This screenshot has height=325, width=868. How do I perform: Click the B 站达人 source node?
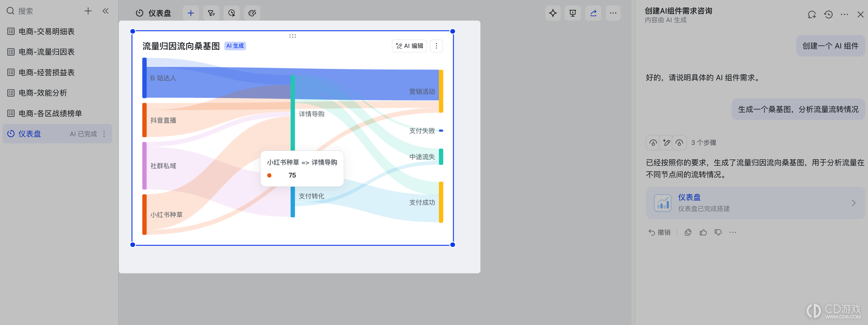[145, 78]
